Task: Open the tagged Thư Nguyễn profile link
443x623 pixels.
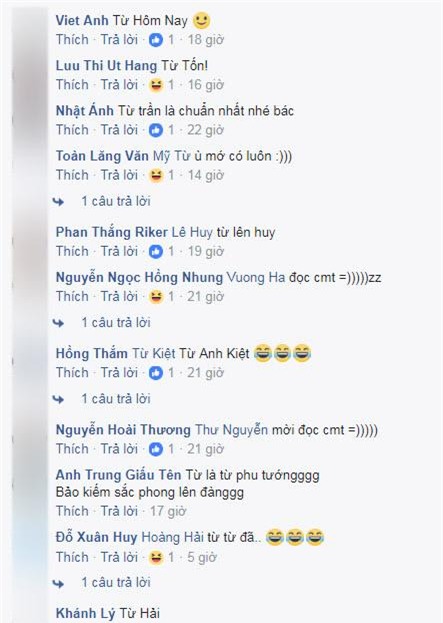Action: pyautogui.click(x=232, y=430)
